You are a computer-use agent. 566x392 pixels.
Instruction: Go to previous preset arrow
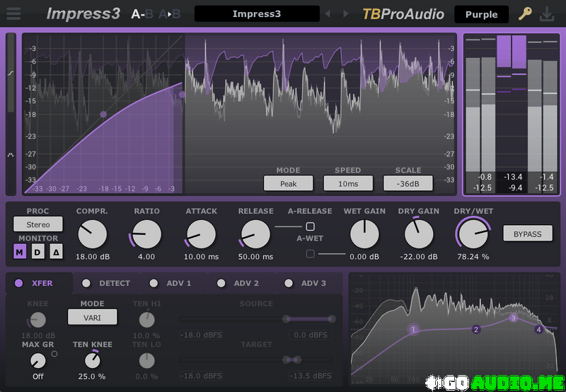(328, 13)
